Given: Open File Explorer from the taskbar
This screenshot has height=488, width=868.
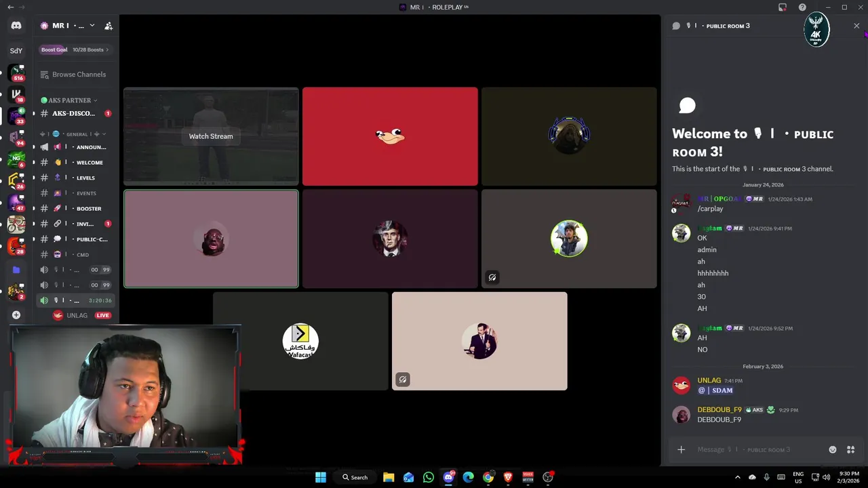Looking at the screenshot, I should [389, 477].
